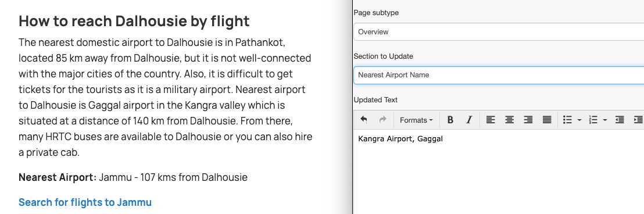Open the Search for flights to Jammu link
The image size is (644, 214).
pyautogui.click(x=85, y=202)
